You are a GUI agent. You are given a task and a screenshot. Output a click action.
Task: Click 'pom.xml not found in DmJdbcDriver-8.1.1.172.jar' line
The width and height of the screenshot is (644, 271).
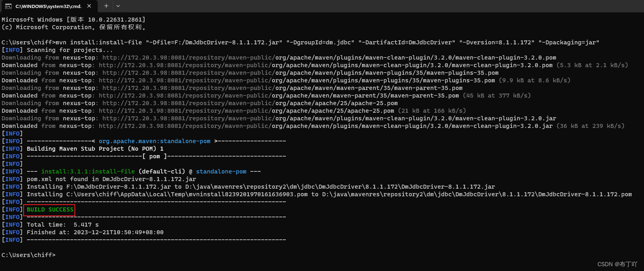[111, 179]
